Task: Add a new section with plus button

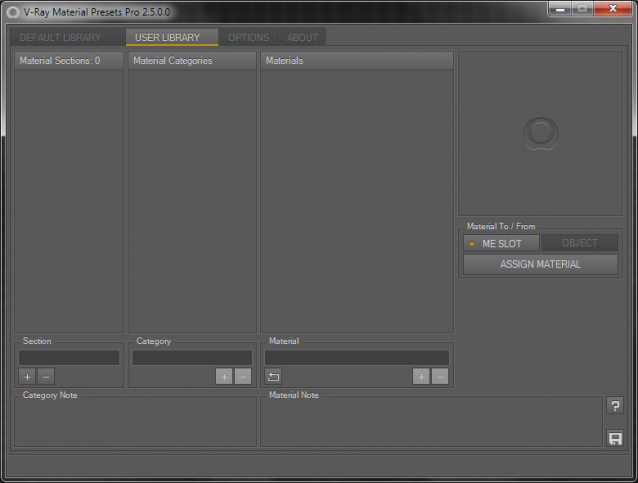Action: [x=27, y=376]
